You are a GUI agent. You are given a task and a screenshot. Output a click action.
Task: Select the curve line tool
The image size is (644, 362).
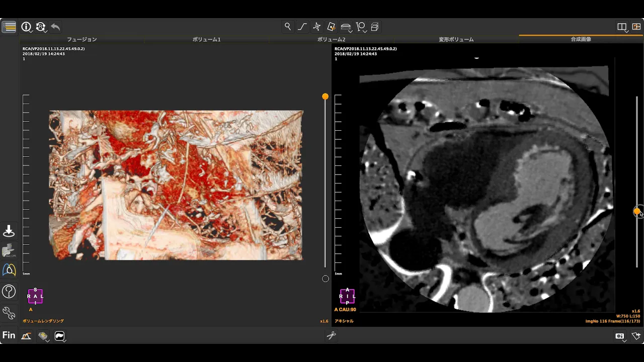[302, 27]
